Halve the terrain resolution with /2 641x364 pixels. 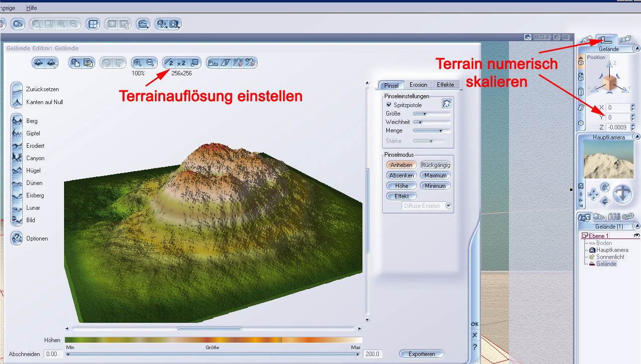[x=169, y=63]
